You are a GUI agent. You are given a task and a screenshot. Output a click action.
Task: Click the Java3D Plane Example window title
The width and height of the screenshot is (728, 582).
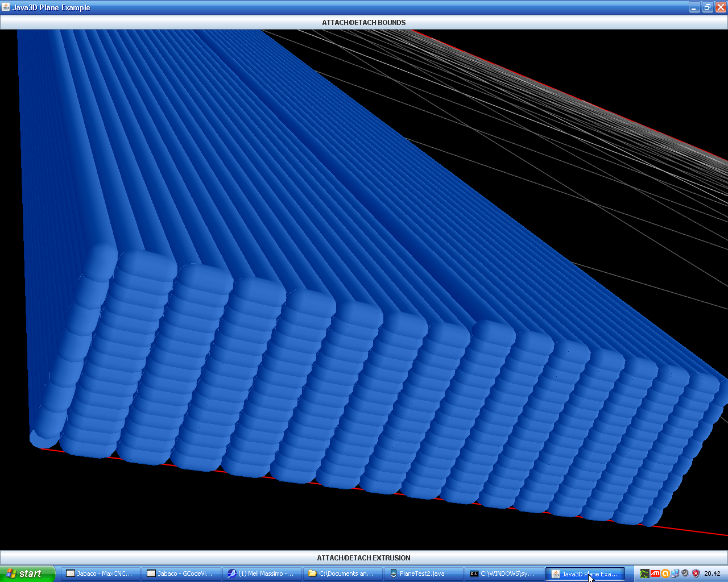tap(51, 7)
